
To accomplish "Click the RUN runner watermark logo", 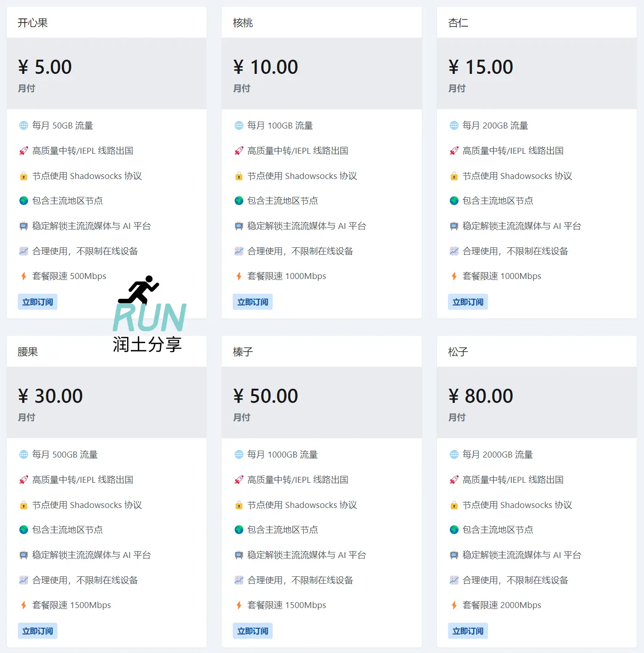I will 139,290.
